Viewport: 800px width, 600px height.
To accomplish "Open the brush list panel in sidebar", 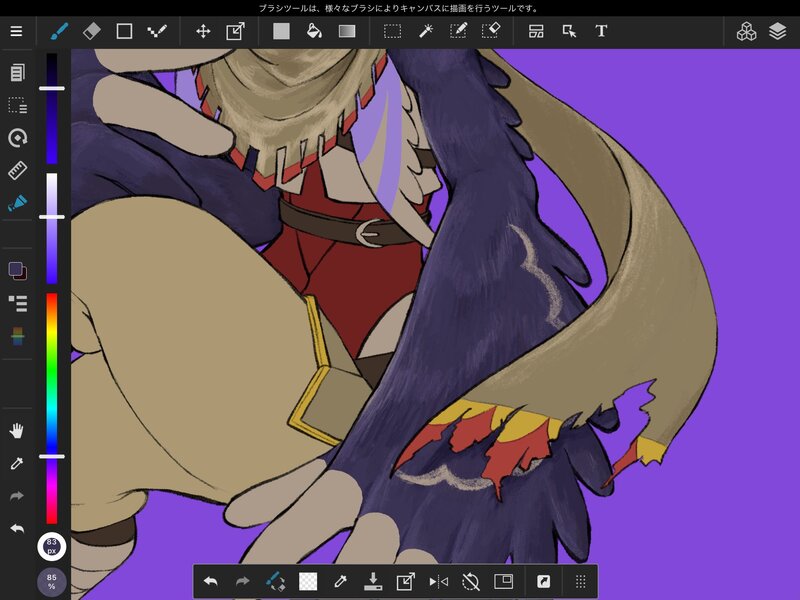I will click(18, 304).
